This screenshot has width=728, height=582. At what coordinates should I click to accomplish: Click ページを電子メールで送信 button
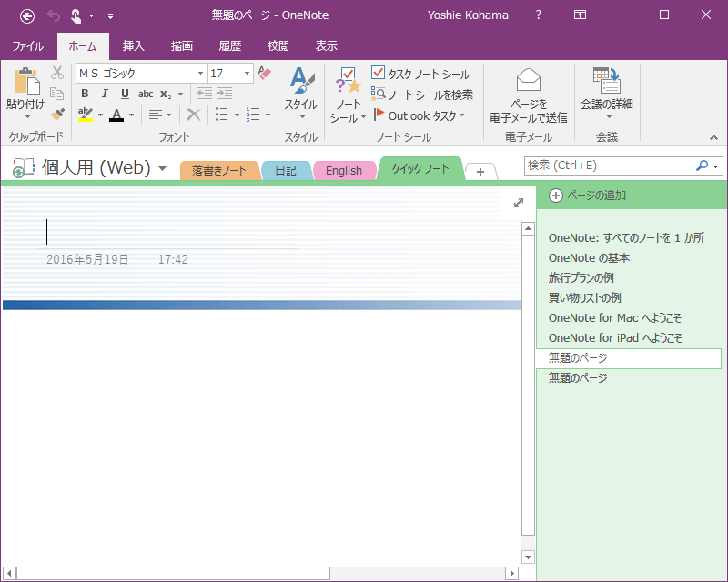coord(529,95)
